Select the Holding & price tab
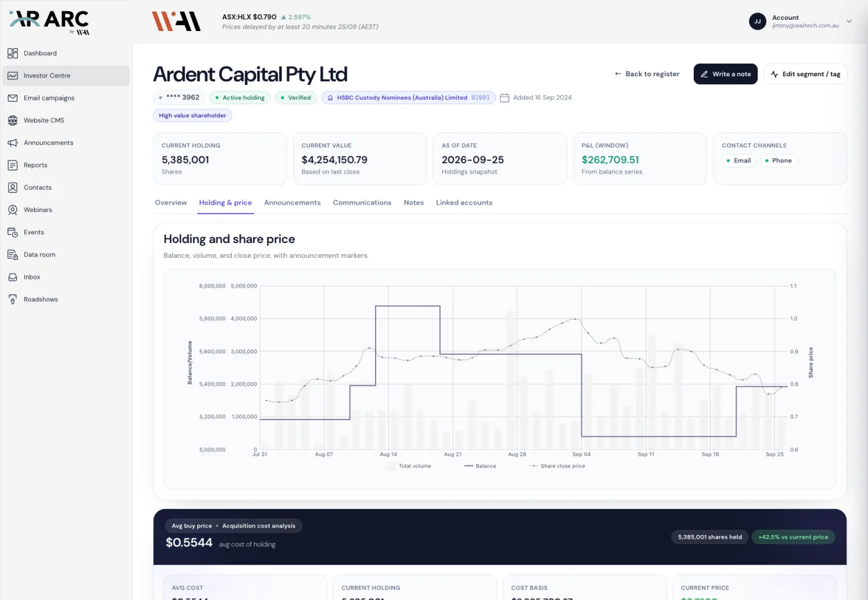This screenshot has height=600, width=868. (x=225, y=203)
